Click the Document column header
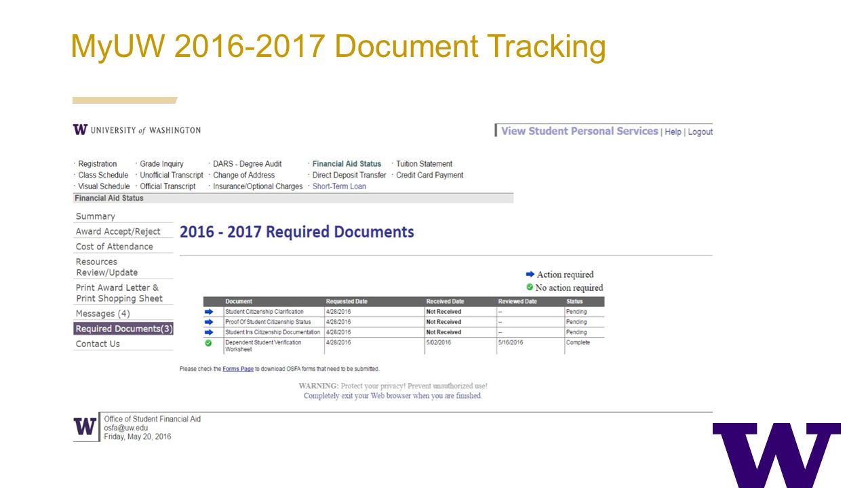 [239, 302]
